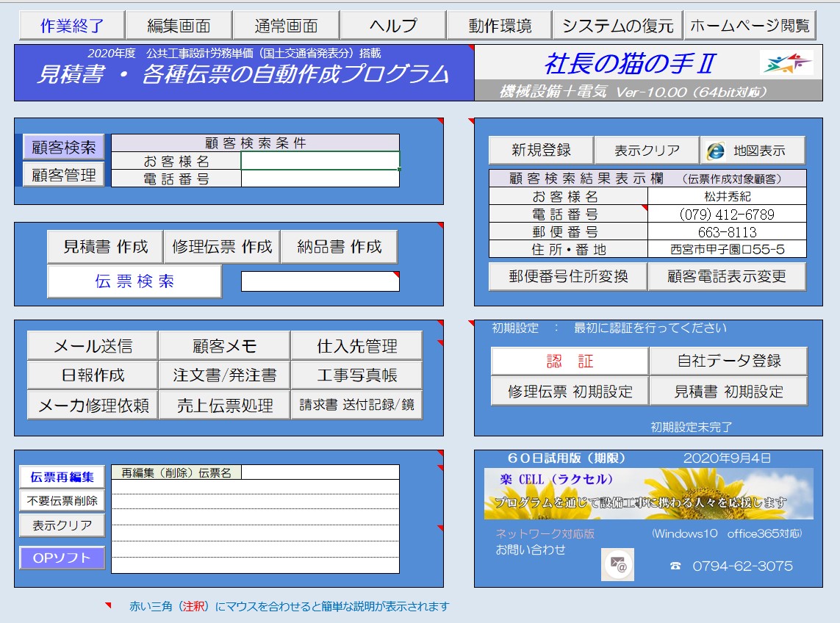This screenshot has width=840, height=623.
Task: Click 不要伝票削除 button
Action: click(x=62, y=501)
